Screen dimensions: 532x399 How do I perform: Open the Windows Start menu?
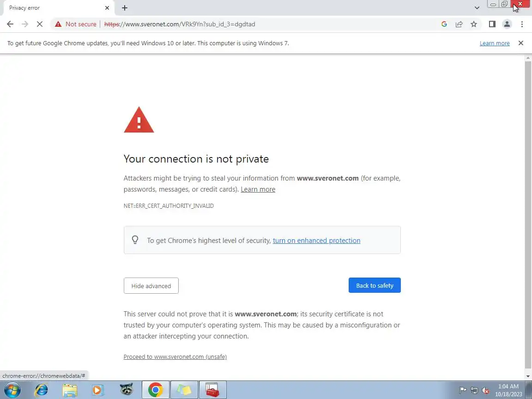12,390
